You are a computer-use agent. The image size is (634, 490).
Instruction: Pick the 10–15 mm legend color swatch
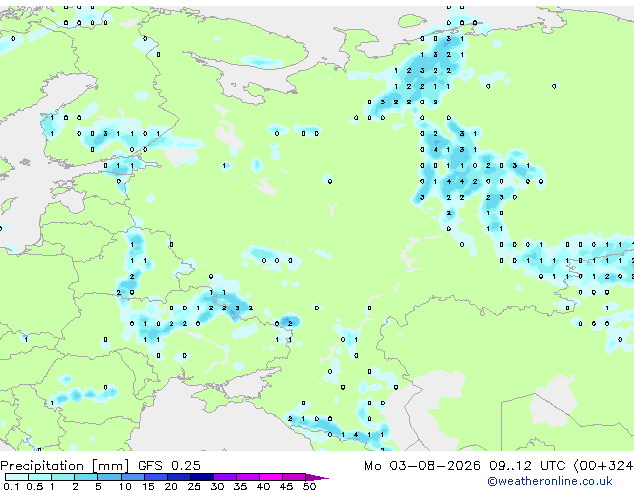[133, 477]
